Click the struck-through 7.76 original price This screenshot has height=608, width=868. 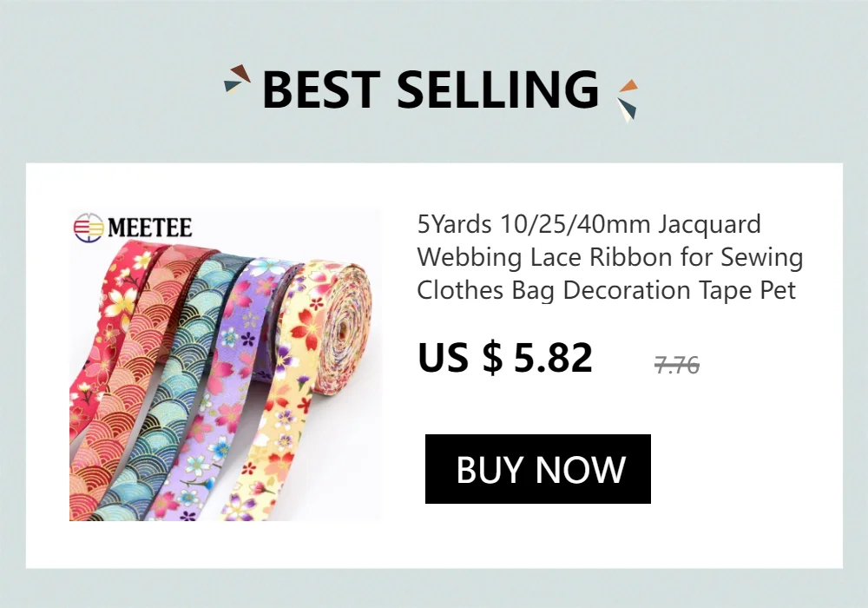[x=676, y=365]
